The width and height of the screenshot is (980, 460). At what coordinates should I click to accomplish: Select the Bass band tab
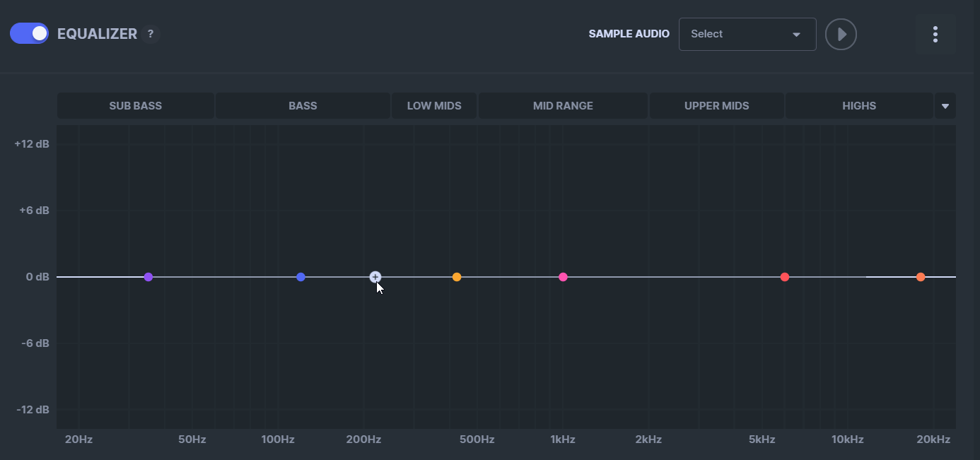(x=303, y=106)
